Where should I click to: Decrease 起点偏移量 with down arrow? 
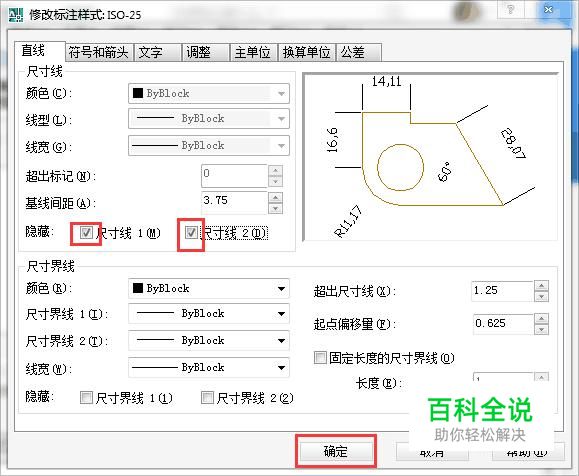tap(541, 329)
